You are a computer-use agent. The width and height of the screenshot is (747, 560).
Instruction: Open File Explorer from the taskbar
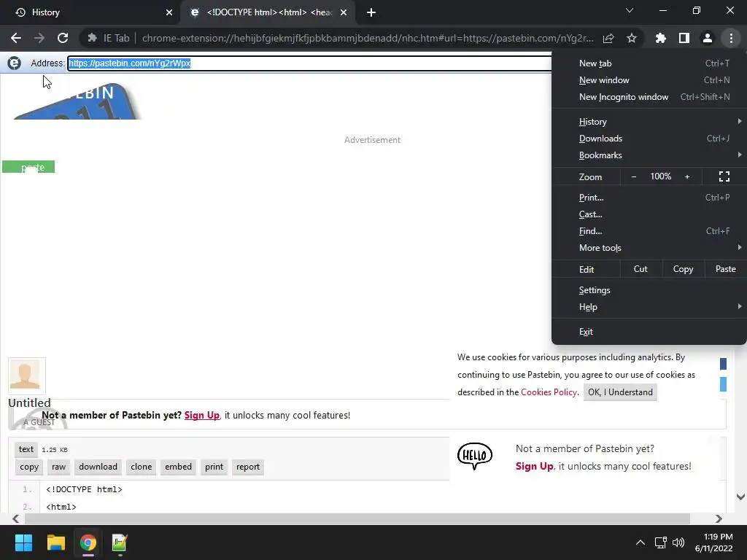(x=55, y=542)
